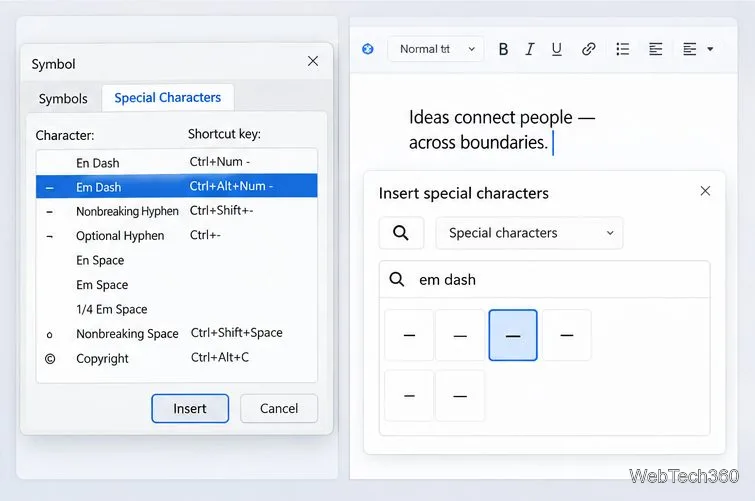The height and width of the screenshot is (501, 755).
Task: Pick the second dash tile in bottom row
Action: point(460,396)
